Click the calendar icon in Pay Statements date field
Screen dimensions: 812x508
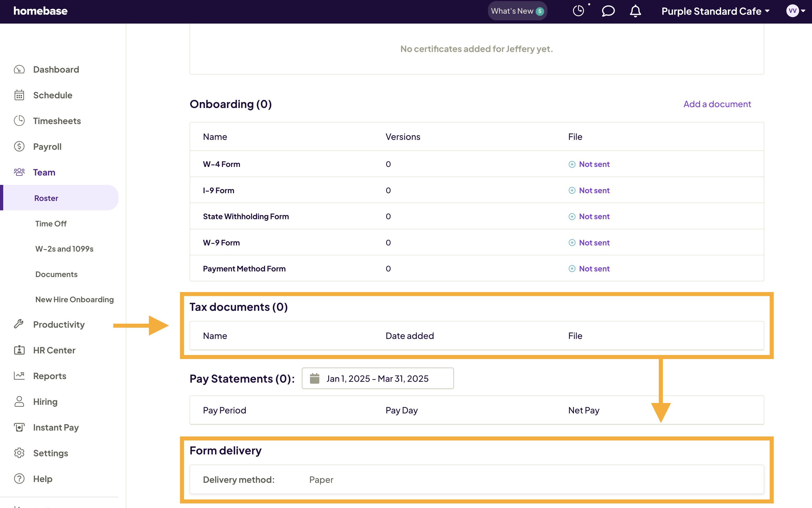tap(314, 378)
